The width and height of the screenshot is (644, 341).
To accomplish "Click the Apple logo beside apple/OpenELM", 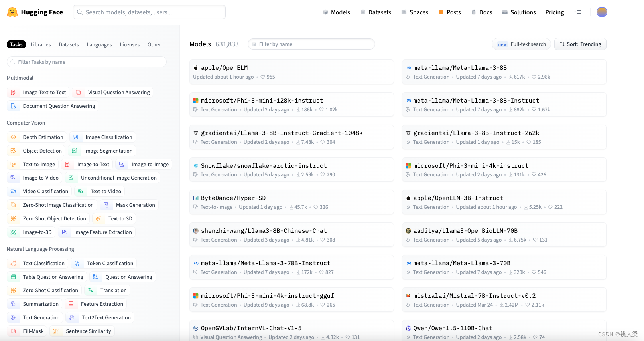I will click(x=196, y=68).
